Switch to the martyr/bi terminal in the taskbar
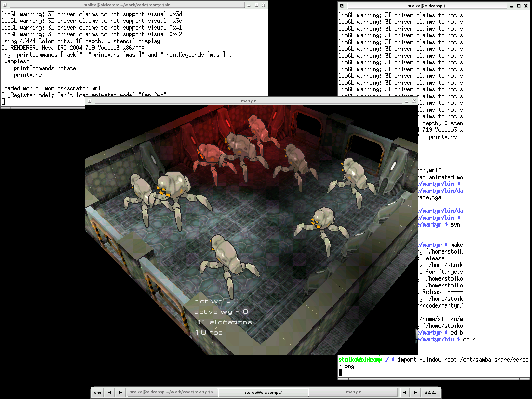This screenshot has height=399, width=532. click(x=172, y=392)
